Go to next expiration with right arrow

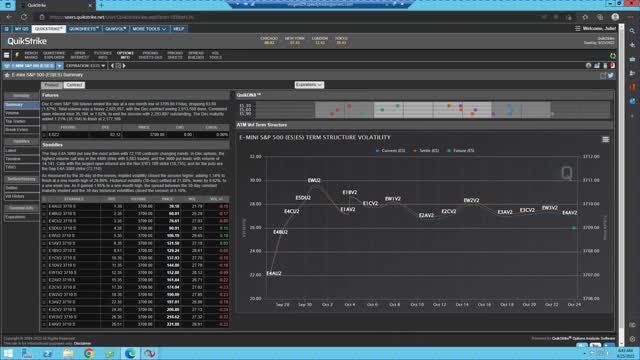pyautogui.click(x=124, y=66)
